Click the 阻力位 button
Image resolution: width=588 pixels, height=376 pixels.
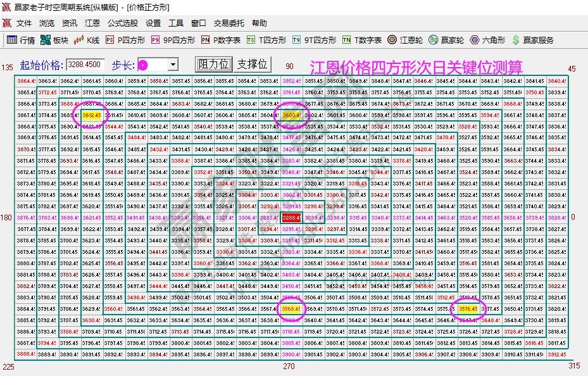pyautogui.click(x=213, y=63)
